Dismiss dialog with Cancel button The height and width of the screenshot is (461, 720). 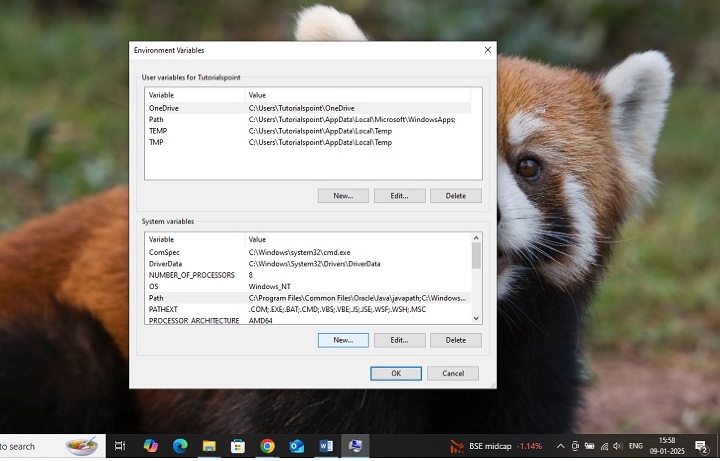[453, 373]
